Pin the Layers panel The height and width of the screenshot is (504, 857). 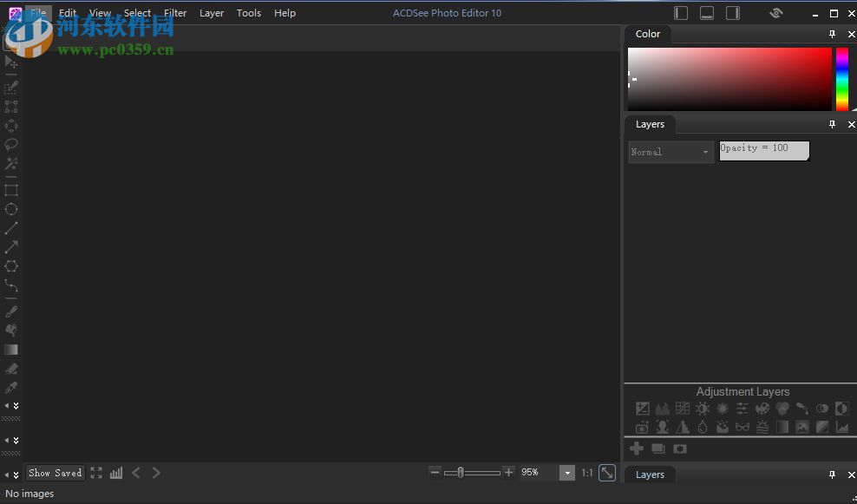(x=832, y=124)
